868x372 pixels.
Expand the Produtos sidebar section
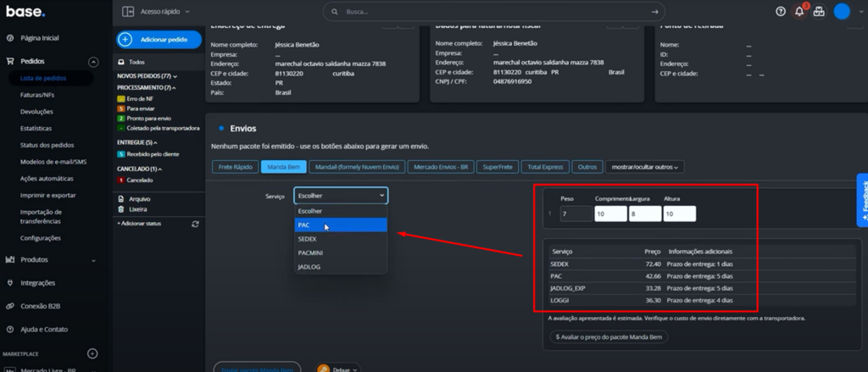93,260
